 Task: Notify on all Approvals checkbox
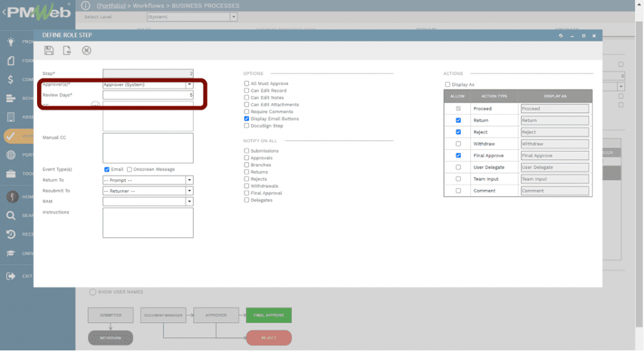[x=247, y=158]
